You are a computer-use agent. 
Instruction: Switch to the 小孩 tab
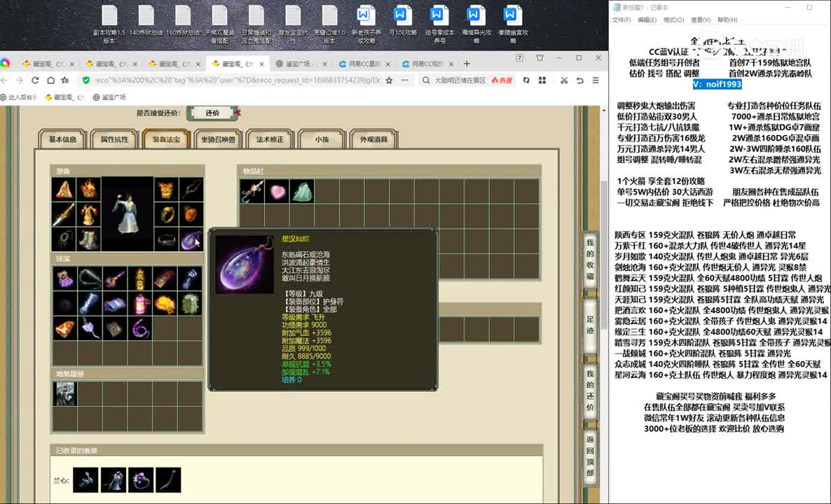pos(322,139)
